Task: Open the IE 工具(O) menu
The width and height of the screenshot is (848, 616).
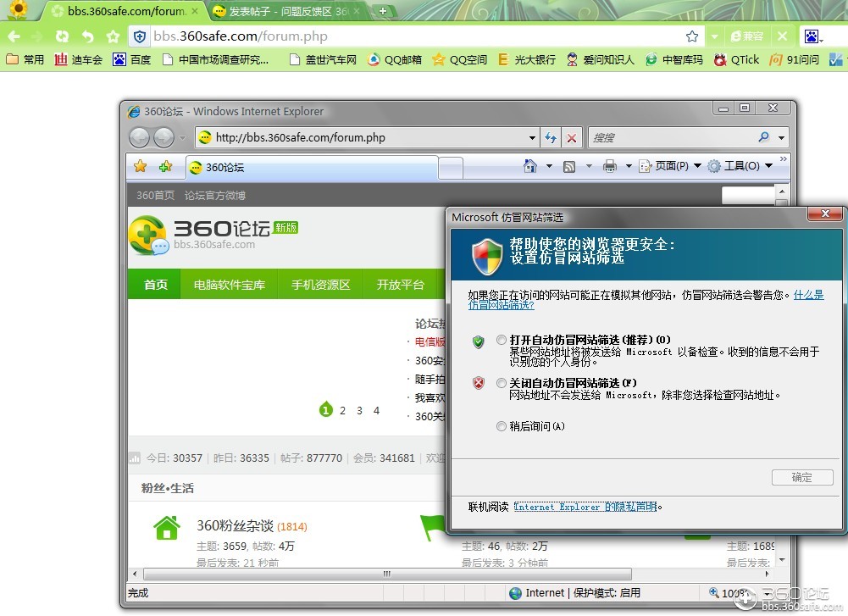Action: [x=740, y=166]
